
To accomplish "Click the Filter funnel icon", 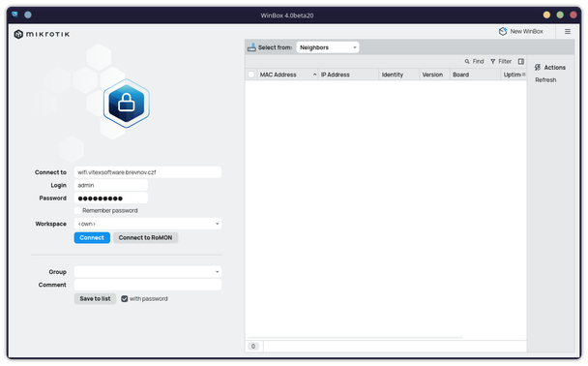I will 493,62.
